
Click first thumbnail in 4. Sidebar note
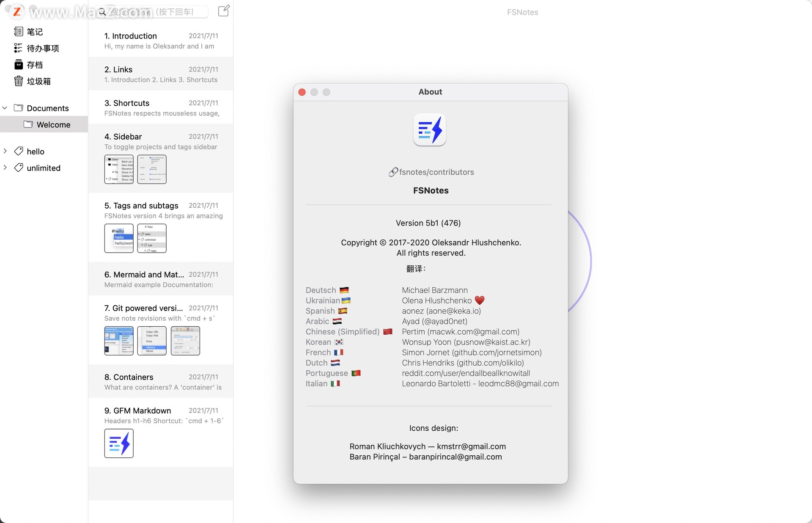pyautogui.click(x=119, y=169)
